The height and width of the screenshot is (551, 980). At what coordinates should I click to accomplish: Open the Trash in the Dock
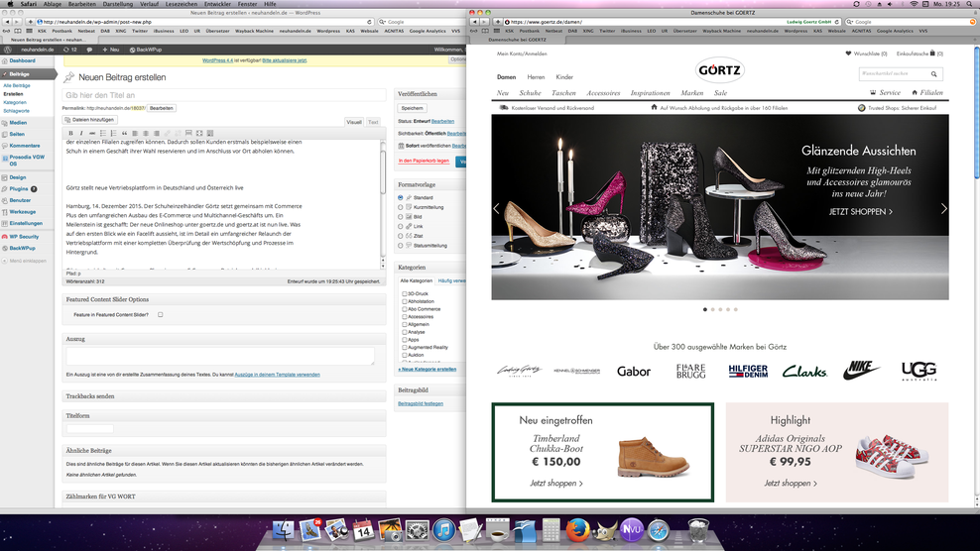click(698, 531)
